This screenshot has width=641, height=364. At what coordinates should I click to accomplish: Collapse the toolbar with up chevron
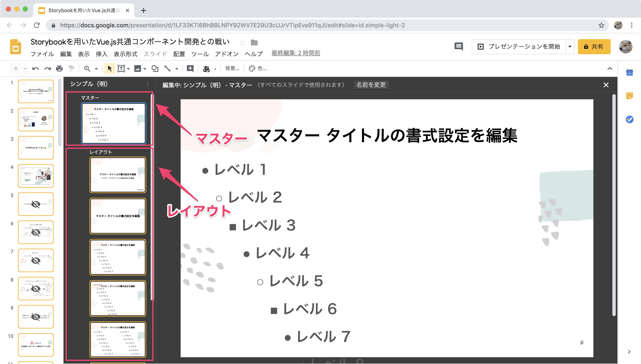pyautogui.click(x=610, y=69)
